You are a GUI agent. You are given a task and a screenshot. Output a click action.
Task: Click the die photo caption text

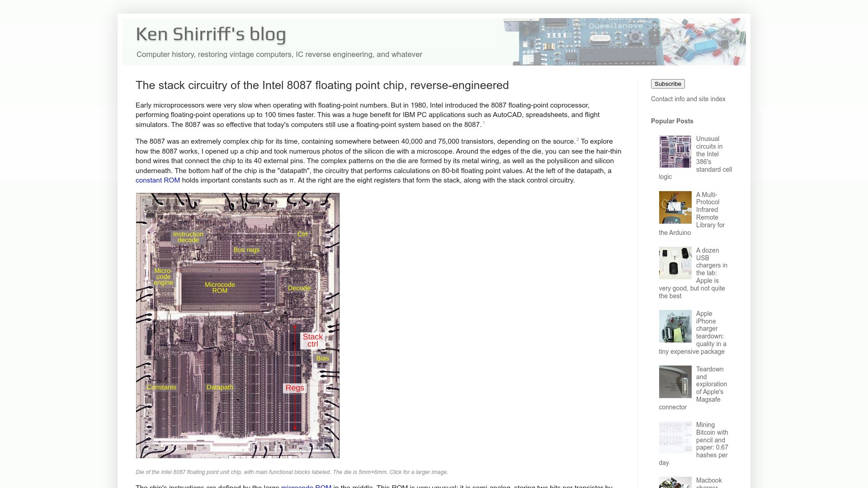292,472
